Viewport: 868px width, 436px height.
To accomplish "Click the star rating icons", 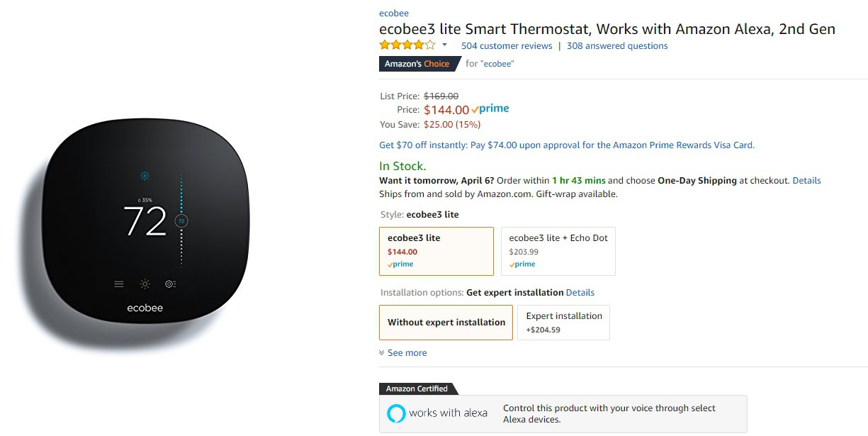I will pos(407,45).
